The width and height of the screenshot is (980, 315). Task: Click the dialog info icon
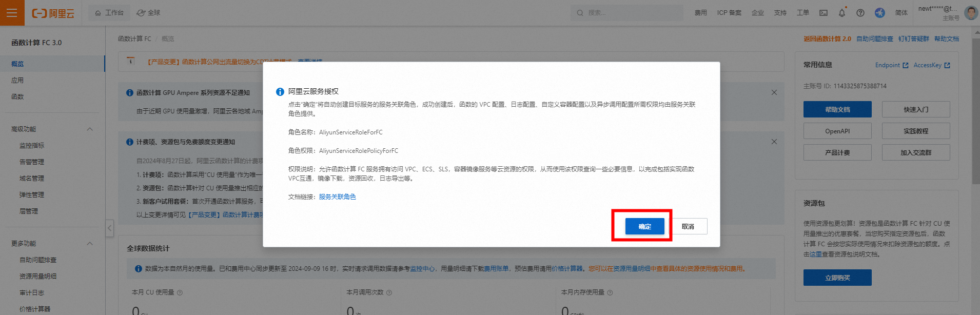[280, 92]
